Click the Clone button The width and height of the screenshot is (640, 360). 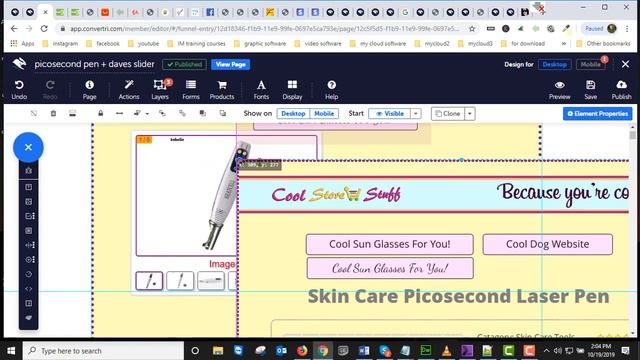pos(448,113)
